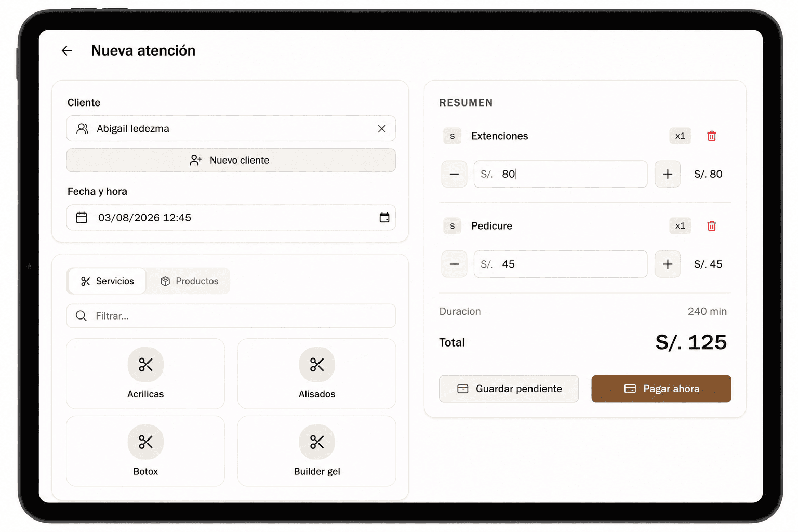The width and height of the screenshot is (798, 532).
Task: Click the Extenciones subtotal S/. 80
Action: pos(708,174)
